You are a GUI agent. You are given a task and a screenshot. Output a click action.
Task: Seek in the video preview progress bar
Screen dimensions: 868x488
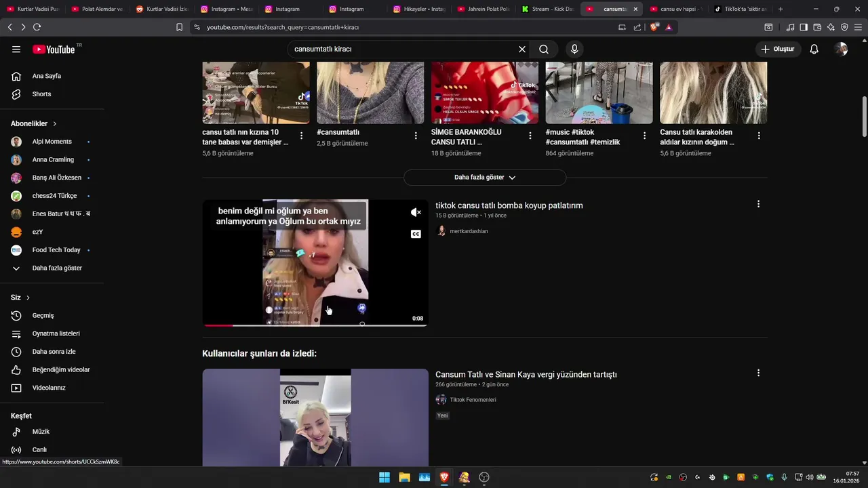tap(315, 325)
